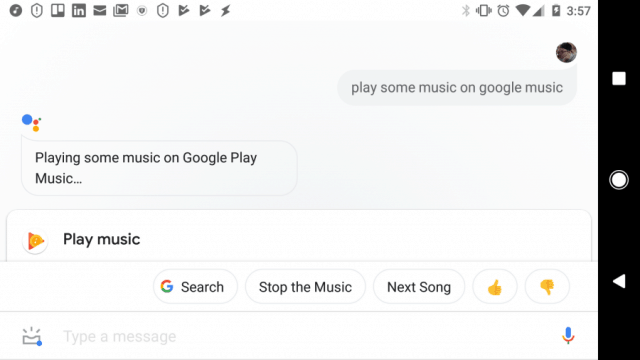
Task: Focus the Type a message field
Action: (x=302, y=336)
